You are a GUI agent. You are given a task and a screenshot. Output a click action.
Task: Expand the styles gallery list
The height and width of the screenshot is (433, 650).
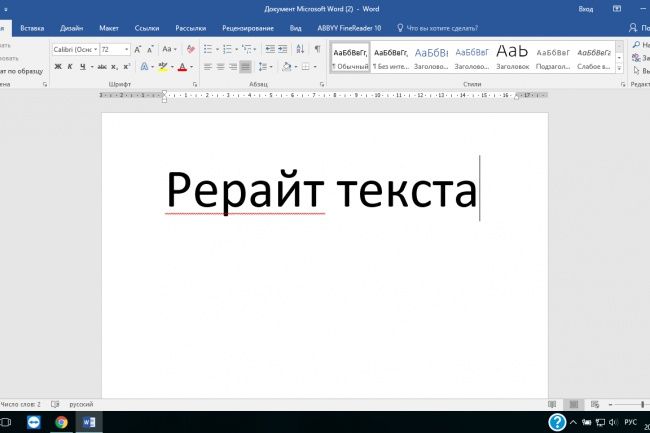[620, 68]
